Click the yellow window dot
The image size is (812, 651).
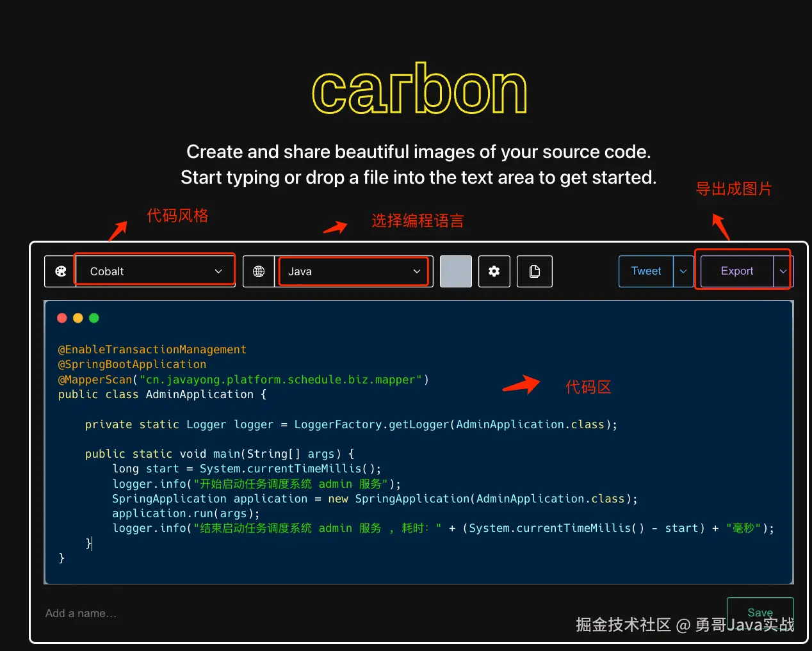point(78,318)
